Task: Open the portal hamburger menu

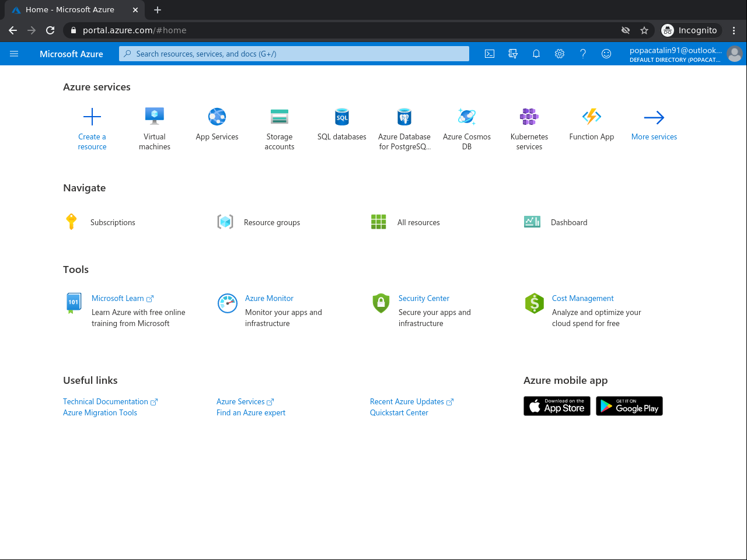Action: (14, 53)
